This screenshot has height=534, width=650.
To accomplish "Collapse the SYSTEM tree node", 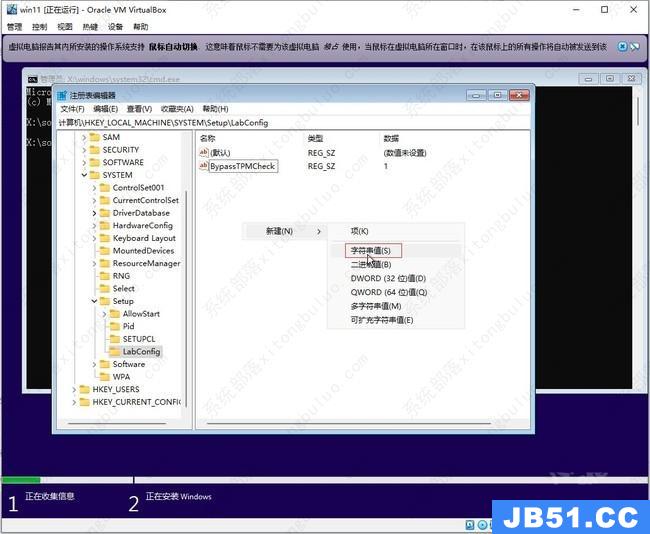I will (83, 175).
